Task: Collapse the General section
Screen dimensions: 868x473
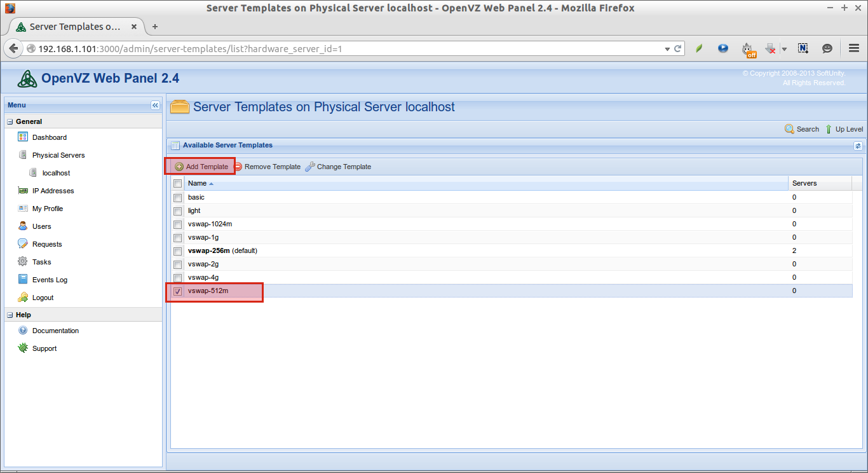Action: point(10,121)
